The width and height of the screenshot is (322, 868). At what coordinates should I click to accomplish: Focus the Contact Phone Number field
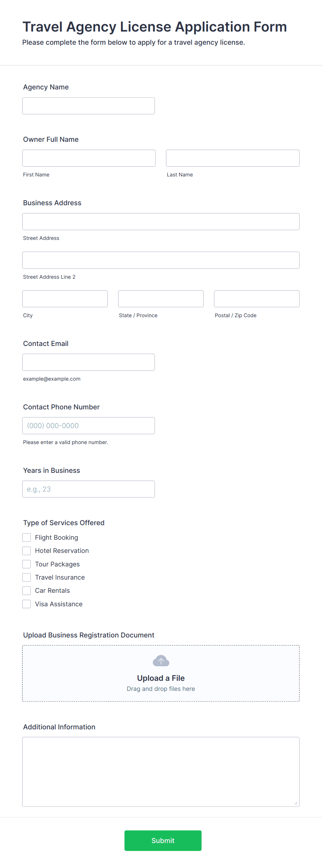(x=89, y=426)
